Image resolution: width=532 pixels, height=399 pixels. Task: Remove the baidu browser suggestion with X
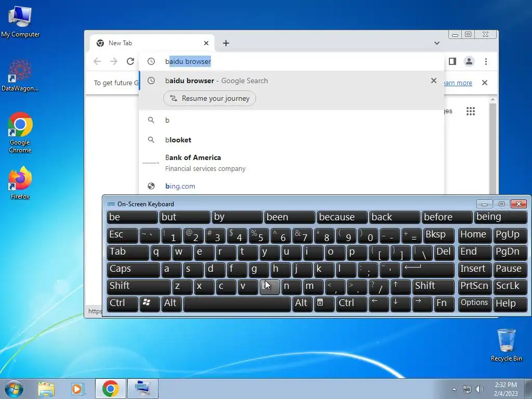434,81
